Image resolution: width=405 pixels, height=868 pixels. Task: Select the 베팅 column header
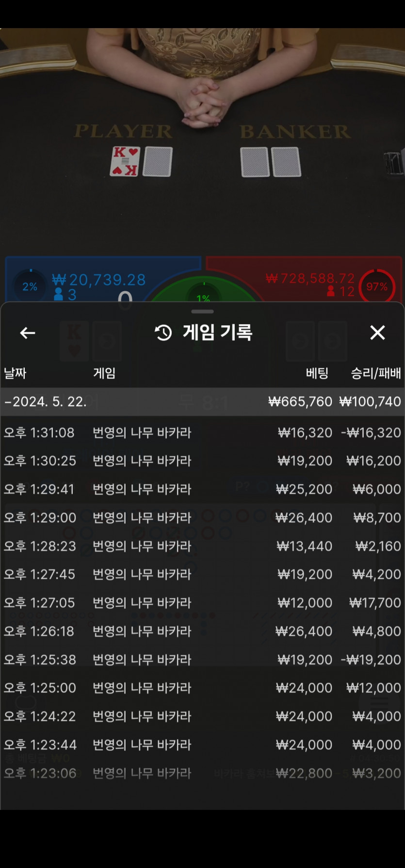coord(317,373)
